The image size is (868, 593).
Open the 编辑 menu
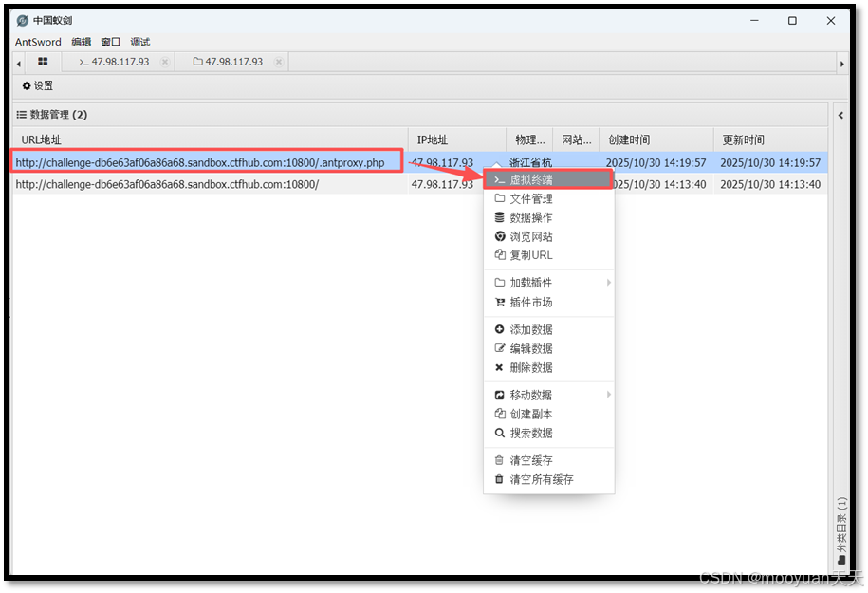point(82,42)
